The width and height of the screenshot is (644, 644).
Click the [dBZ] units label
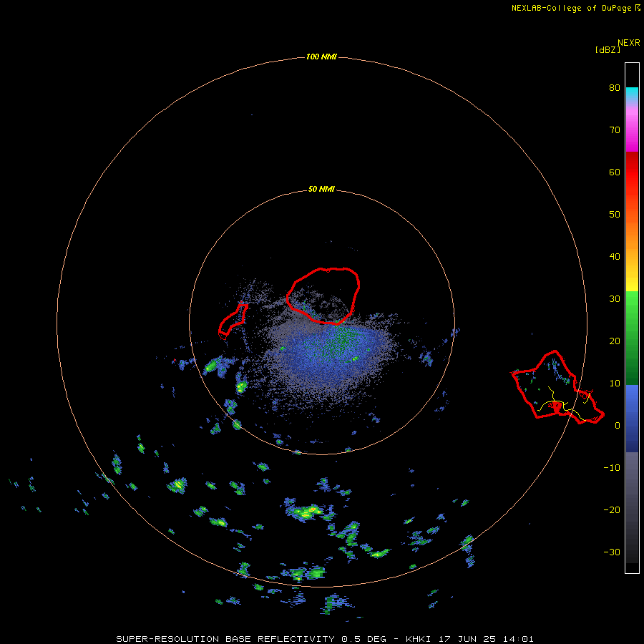(x=608, y=49)
